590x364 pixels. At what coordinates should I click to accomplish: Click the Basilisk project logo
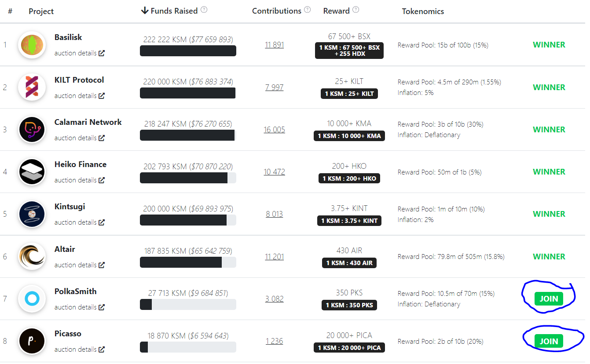32,45
